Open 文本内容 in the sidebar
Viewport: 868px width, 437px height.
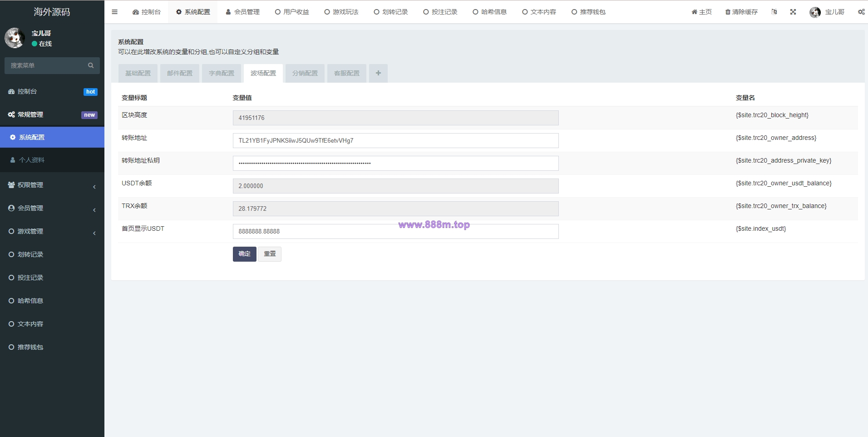pos(52,324)
